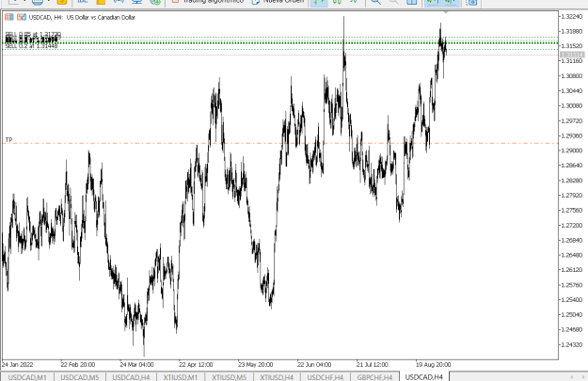
Task: Switch chart to bar chart mode
Action: pyautogui.click(x=319, y=2)
